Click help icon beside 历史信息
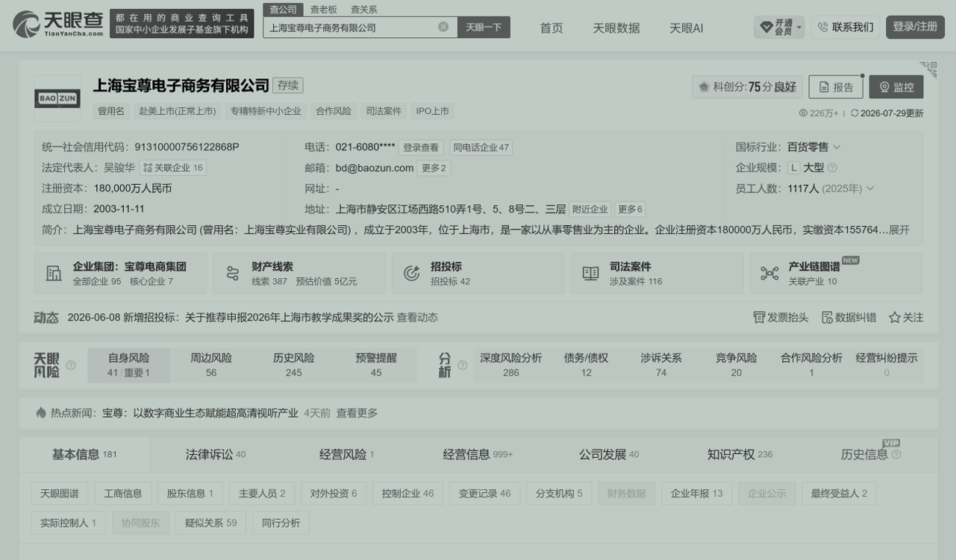The image size is (956, 560). point(896,455)
